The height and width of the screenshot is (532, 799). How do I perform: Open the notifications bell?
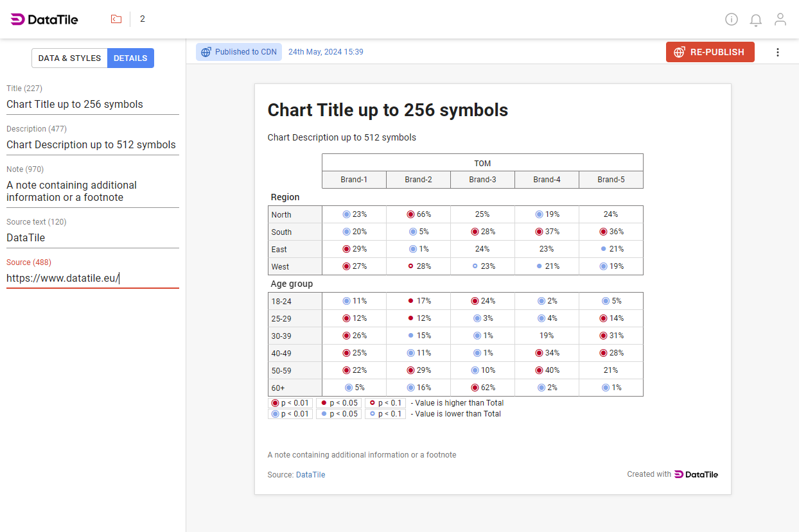tap(756, 20)
